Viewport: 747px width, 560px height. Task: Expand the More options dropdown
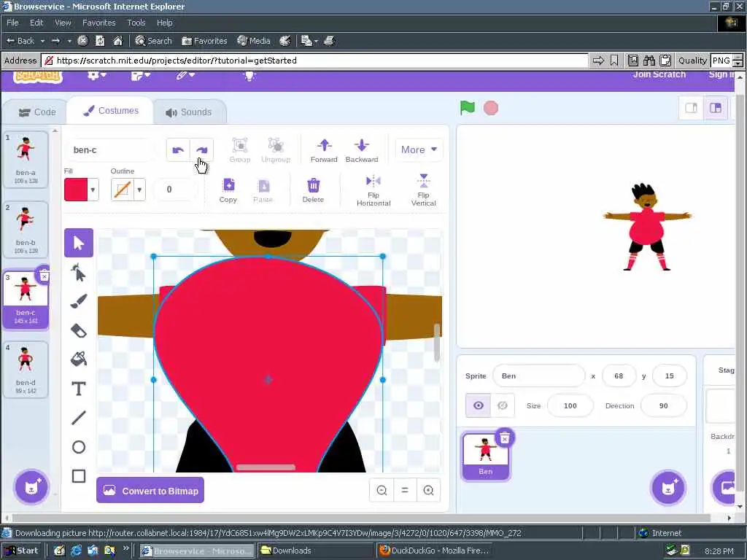tap(419, 149)
